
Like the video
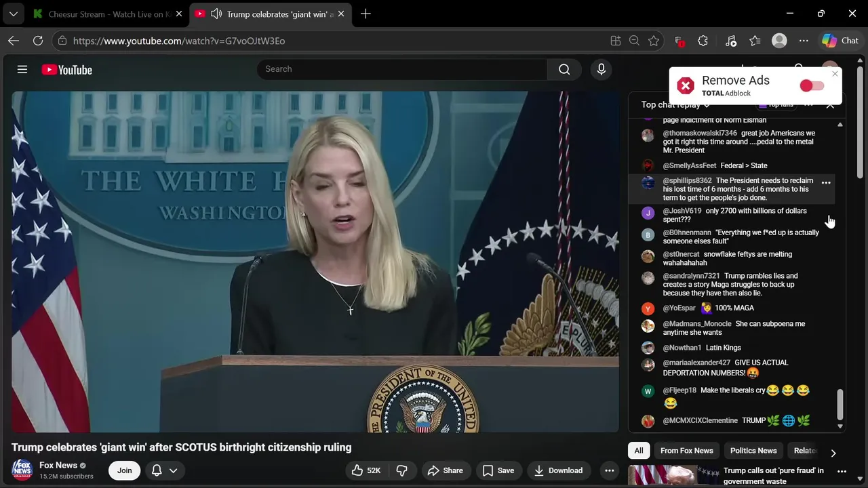[366, 470]
